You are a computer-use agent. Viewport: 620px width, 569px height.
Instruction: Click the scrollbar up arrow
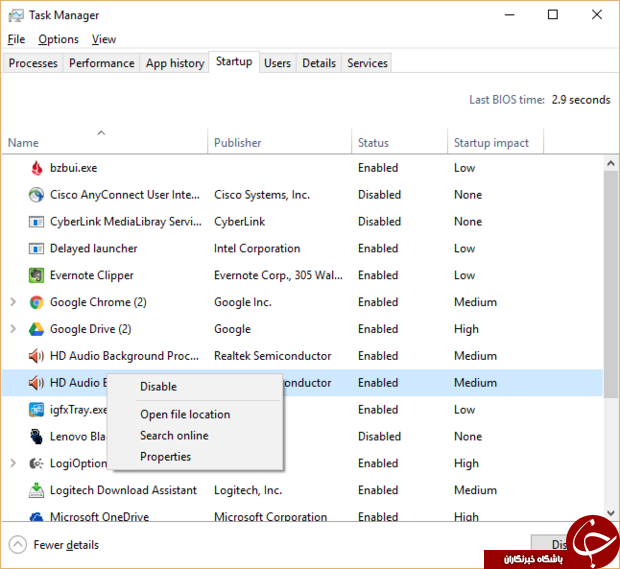tap(611, 163)
